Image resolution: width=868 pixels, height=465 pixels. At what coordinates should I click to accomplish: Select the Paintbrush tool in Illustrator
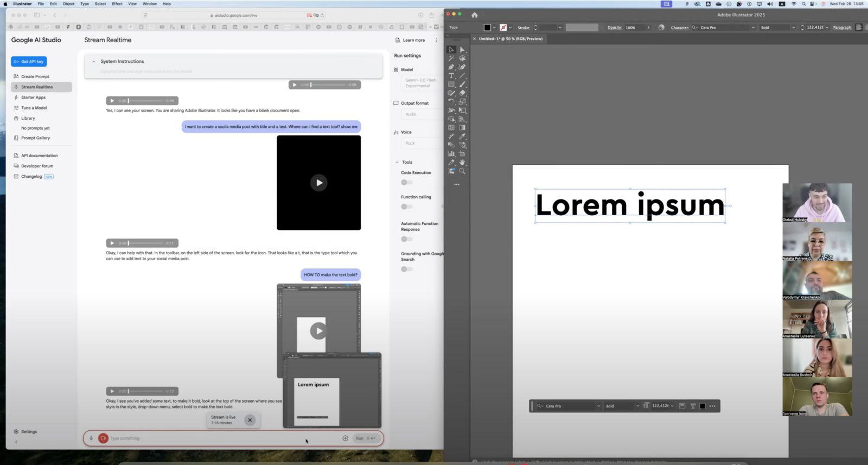click(462, 85)
